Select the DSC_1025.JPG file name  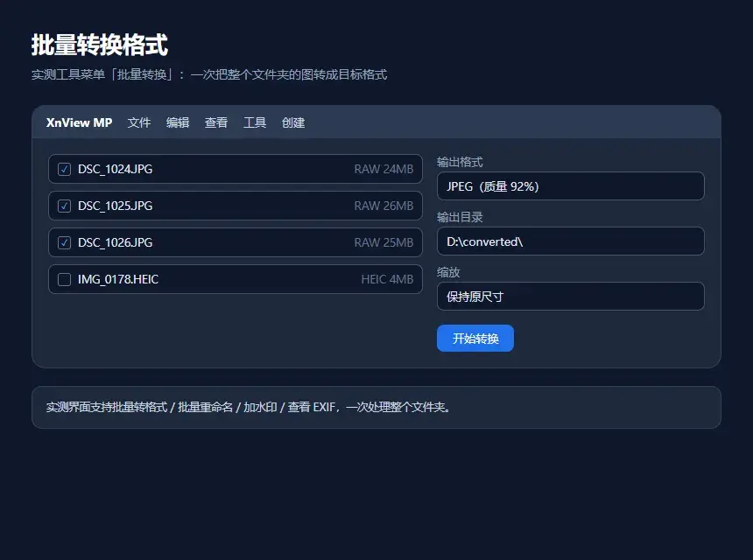[x=116, y=206]
